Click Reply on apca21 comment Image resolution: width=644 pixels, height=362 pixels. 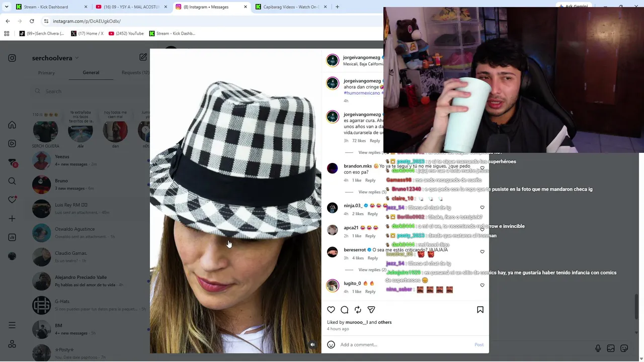tap(370, 236)
